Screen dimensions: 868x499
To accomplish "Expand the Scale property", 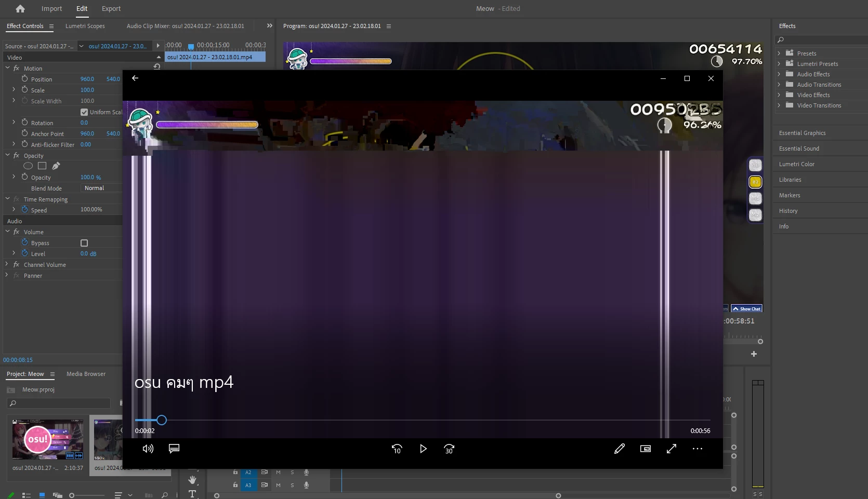I will pos(14,90).
